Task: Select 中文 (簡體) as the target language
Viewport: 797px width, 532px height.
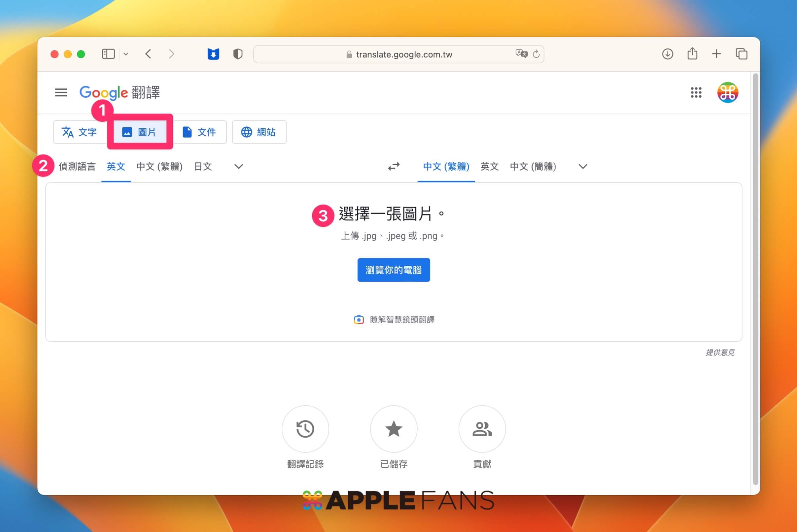Action: click(x=533, y=167)
